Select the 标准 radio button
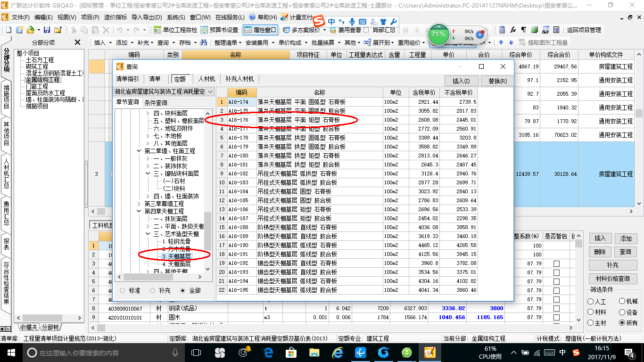The width and height of the screenshot is (644, 362). (123, 291)
